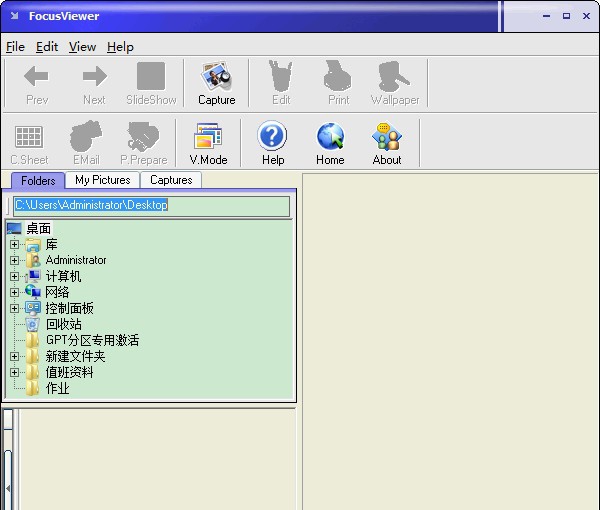
Task: Click the FocusViewer title bar app icon
Action: [14, 16]
